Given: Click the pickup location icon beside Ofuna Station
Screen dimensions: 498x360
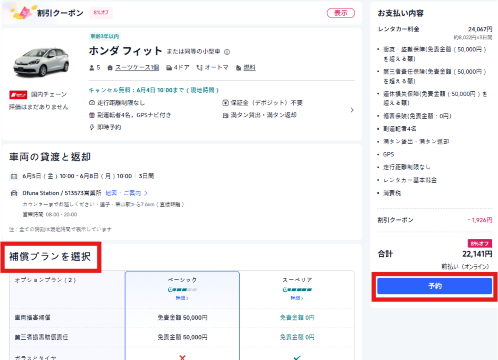Looking at the screenshot, I should 14,193.
